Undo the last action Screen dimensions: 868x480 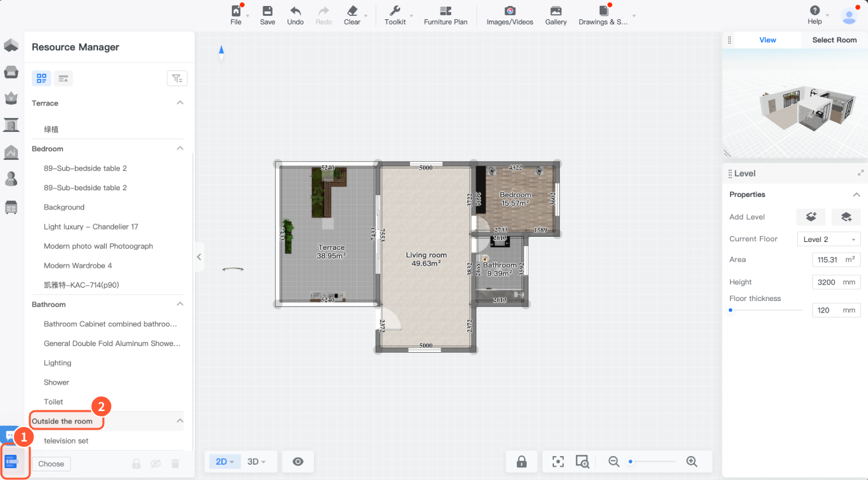pyautogui.click(x=296, y=15)
